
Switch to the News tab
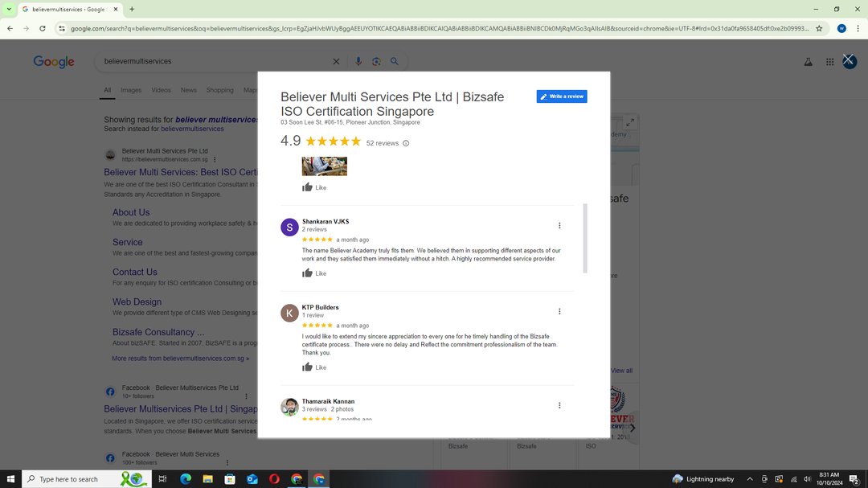coord(189,90)
